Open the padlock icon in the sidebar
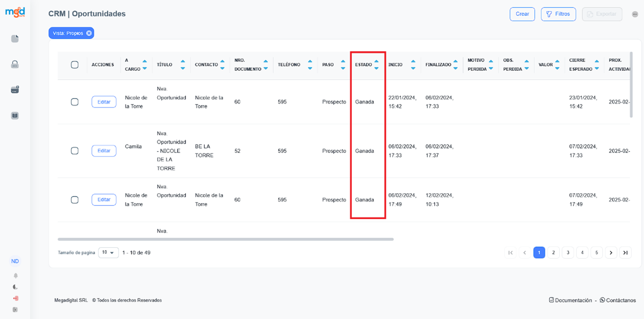644x319 pixels. [15, 64]
